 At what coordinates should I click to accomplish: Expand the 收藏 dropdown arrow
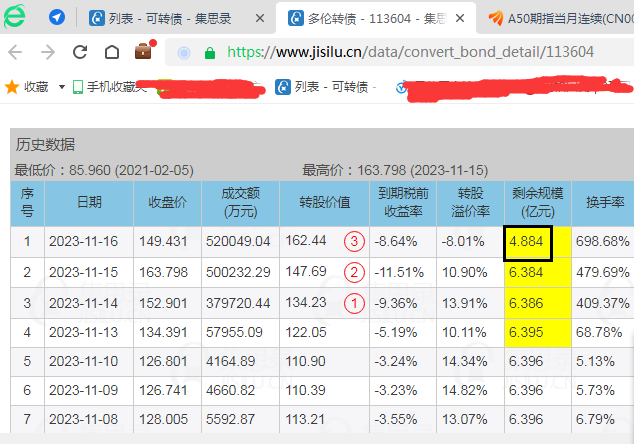point(62,88)
